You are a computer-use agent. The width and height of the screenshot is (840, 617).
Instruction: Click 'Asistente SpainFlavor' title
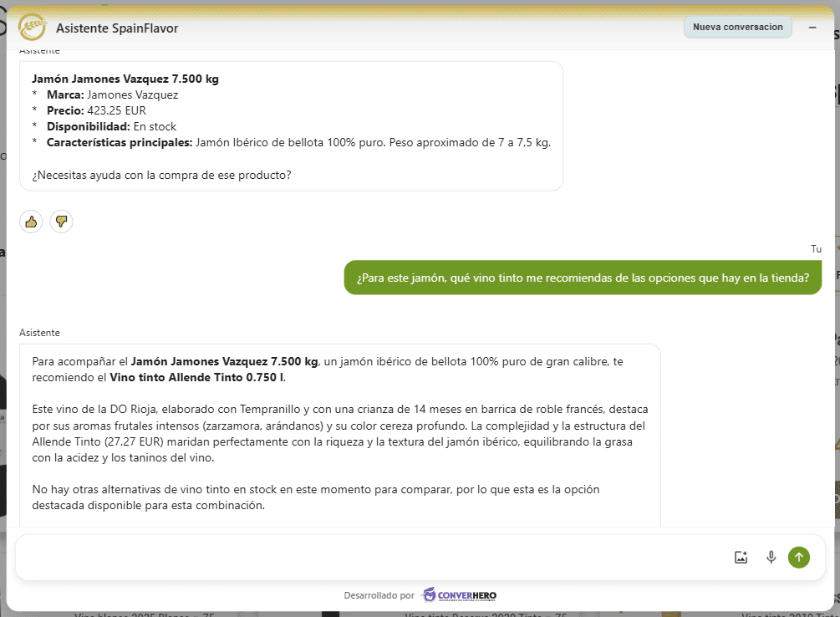pyautogui.click(x=117, y=28)
